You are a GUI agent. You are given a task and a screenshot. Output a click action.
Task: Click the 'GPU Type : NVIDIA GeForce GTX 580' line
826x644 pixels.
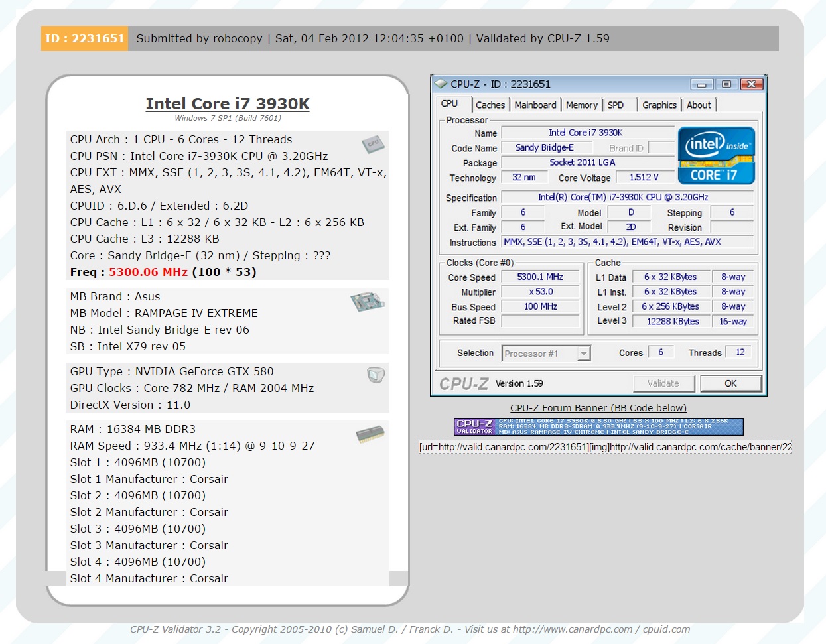172,371
